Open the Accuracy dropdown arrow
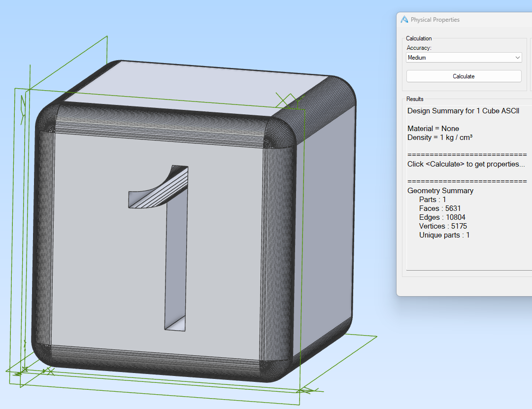The image size is (532, 409). click(x=517, y=58)
